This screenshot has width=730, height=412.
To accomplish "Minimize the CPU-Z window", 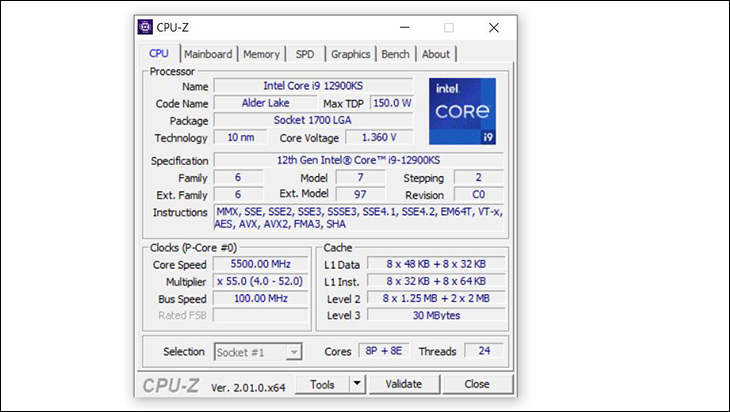I will [x=405, y=27].
